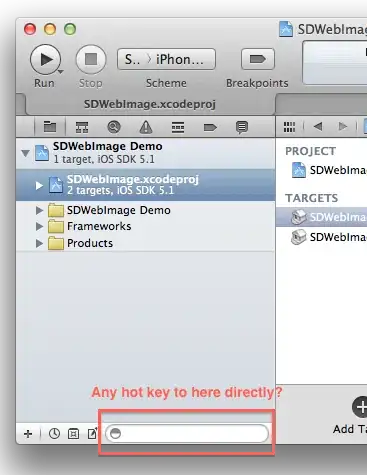The width and height of the screenshot is (367, 475).
Task: Select the SDWebImage Demo folder row
Action: click(146, 210)
